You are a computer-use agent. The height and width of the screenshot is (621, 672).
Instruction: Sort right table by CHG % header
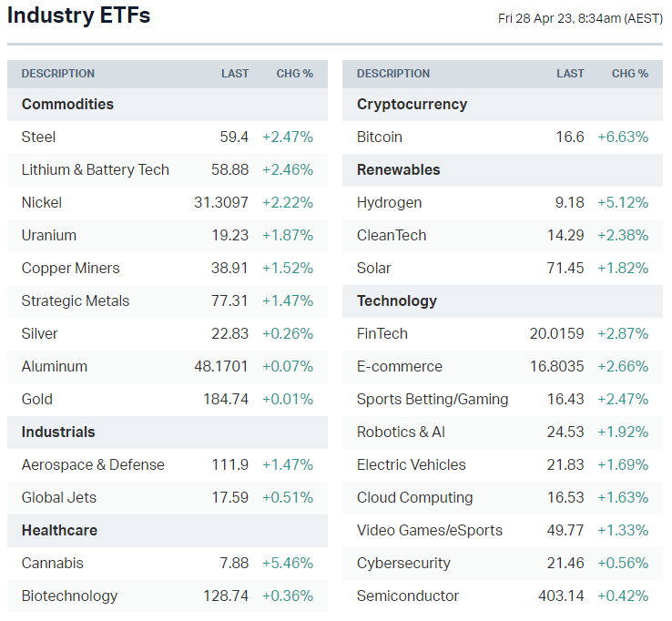point(629,74)
